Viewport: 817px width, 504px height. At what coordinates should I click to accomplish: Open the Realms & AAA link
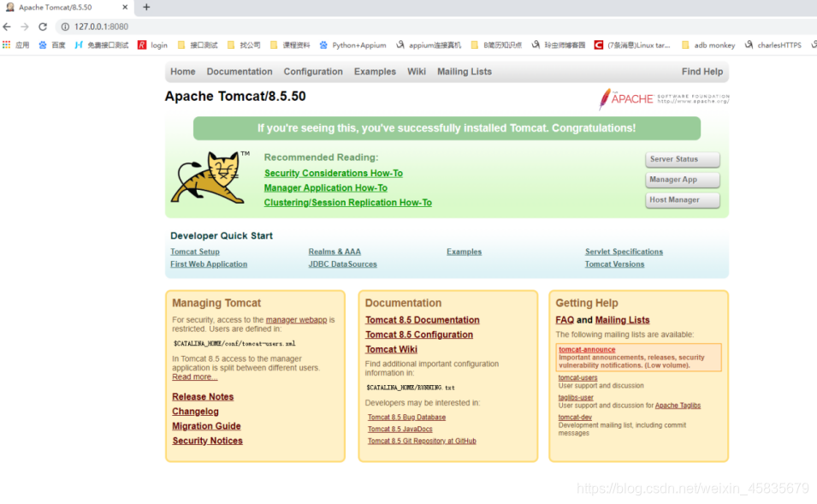coord(334,252)
